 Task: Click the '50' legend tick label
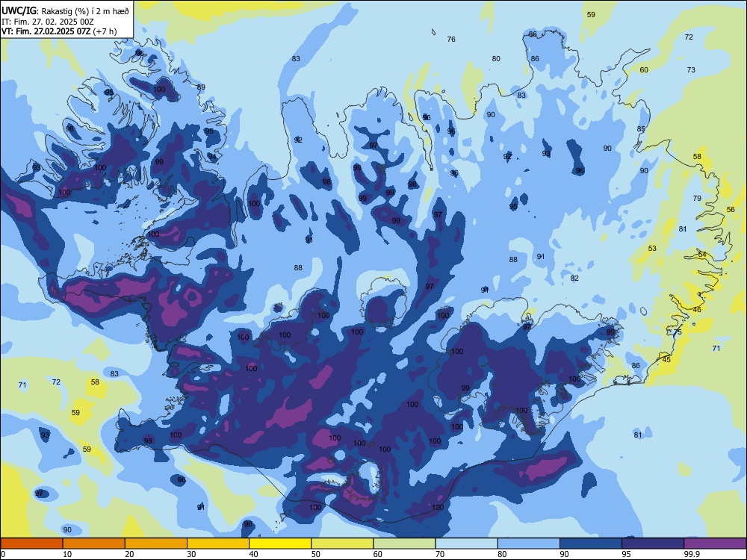[x=315, y=554]
